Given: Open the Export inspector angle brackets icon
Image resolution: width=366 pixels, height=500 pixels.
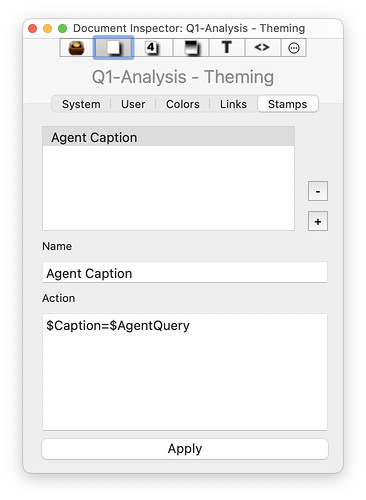Looking at the screenshot, I should pos(262,48).
